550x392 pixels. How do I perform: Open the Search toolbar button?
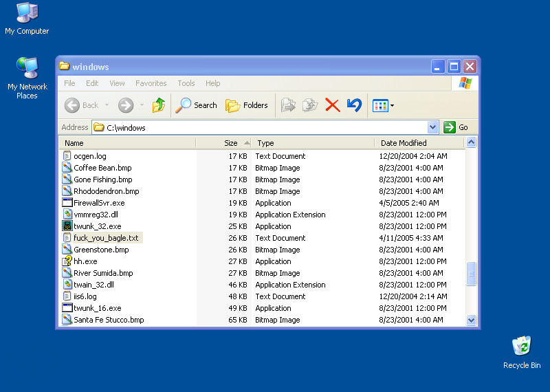pos(197,105)
